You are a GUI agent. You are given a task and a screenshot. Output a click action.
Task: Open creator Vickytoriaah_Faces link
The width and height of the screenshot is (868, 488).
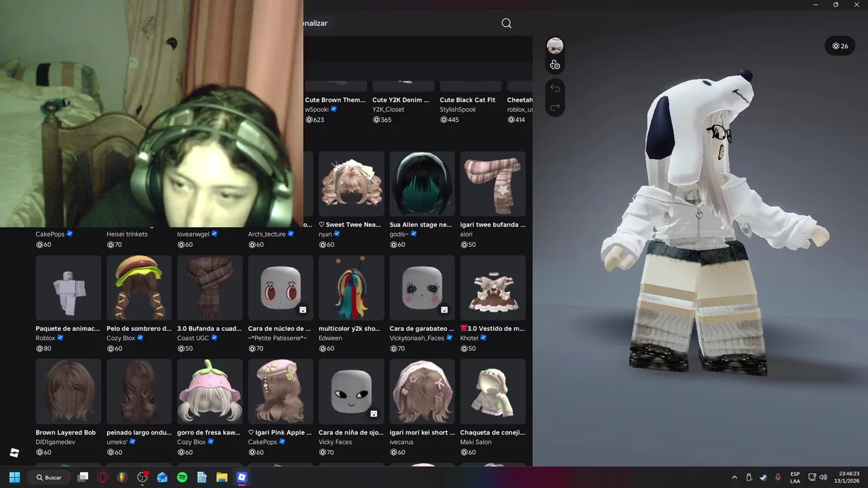coord(417,338)
